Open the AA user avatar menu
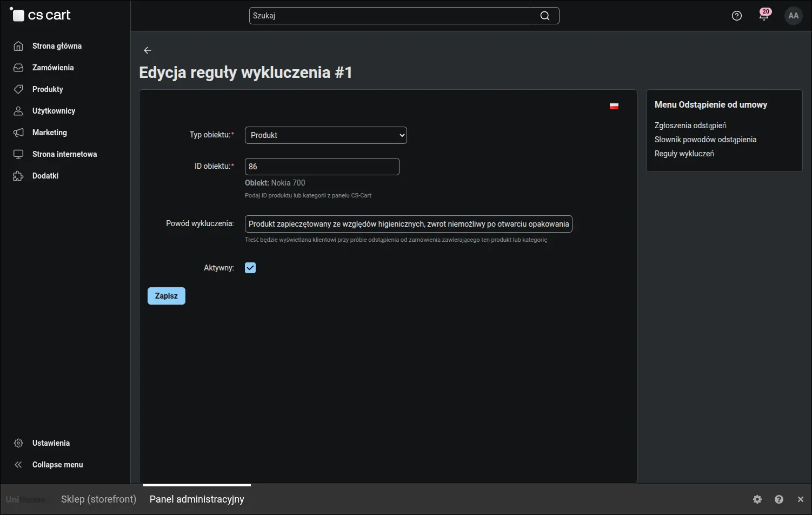Screen dimensions: 812x515 tap(794, 16)
